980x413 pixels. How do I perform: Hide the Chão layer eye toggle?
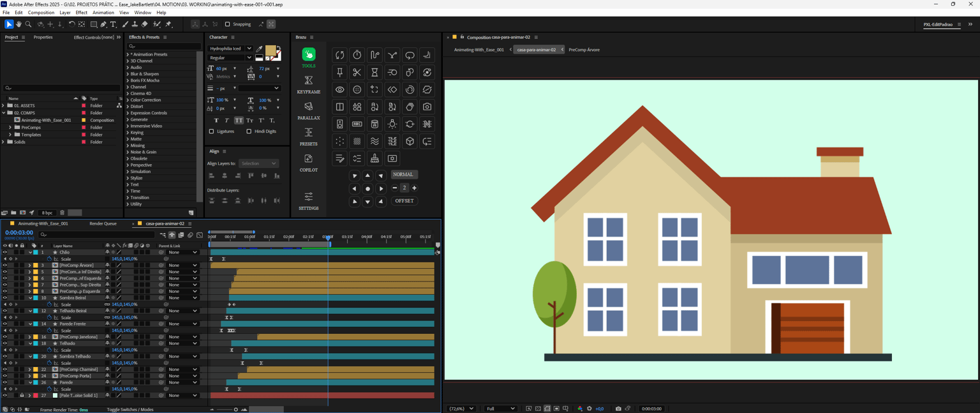click(x=4, y=252)
